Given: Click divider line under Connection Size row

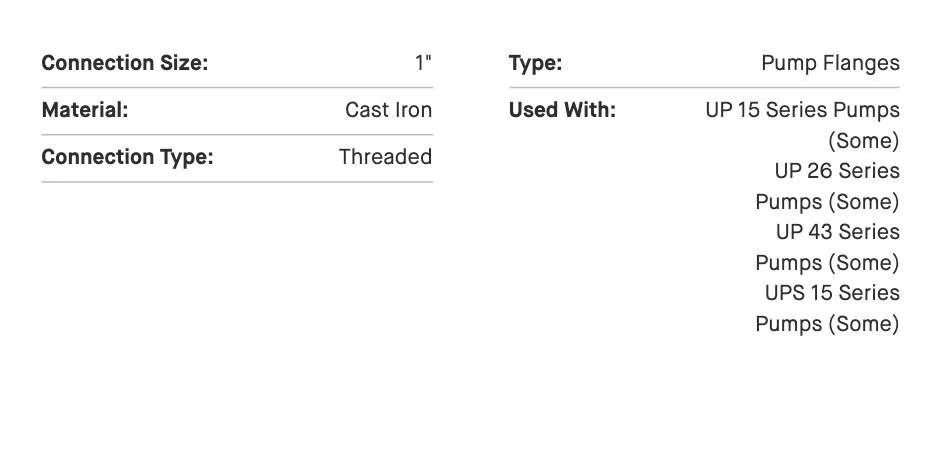Looking at the screenshot, I should [x=237, y=88].
